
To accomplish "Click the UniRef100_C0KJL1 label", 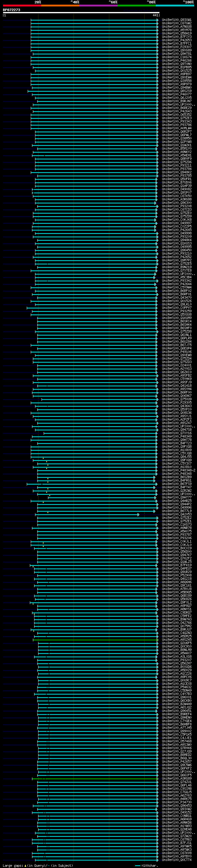I will (x=177, y=542).
